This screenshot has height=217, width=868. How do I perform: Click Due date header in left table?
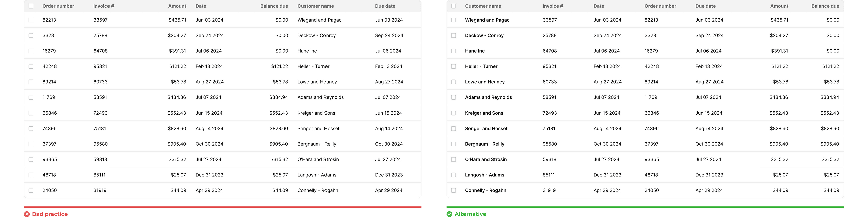[385, 6]
